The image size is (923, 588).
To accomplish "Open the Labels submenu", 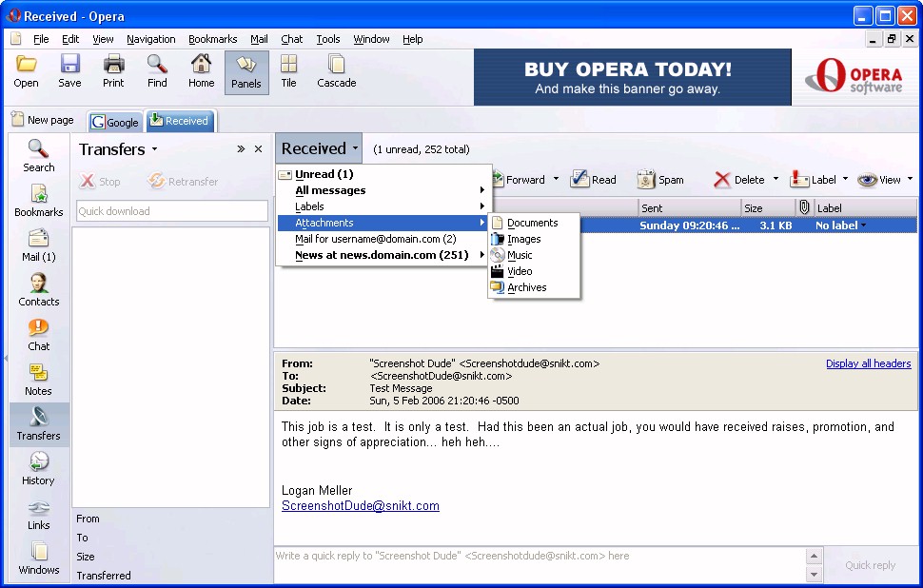I will point(383,206).
